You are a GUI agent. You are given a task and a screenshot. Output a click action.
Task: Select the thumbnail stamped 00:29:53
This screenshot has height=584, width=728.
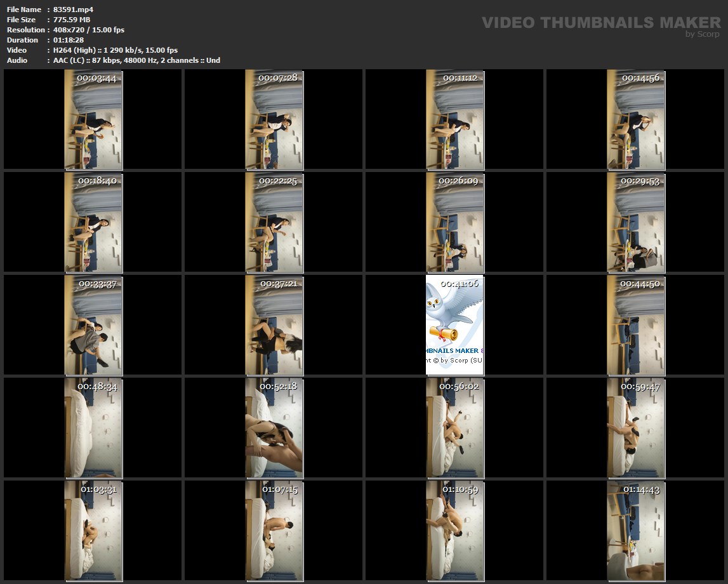click(x=636, y=223)
